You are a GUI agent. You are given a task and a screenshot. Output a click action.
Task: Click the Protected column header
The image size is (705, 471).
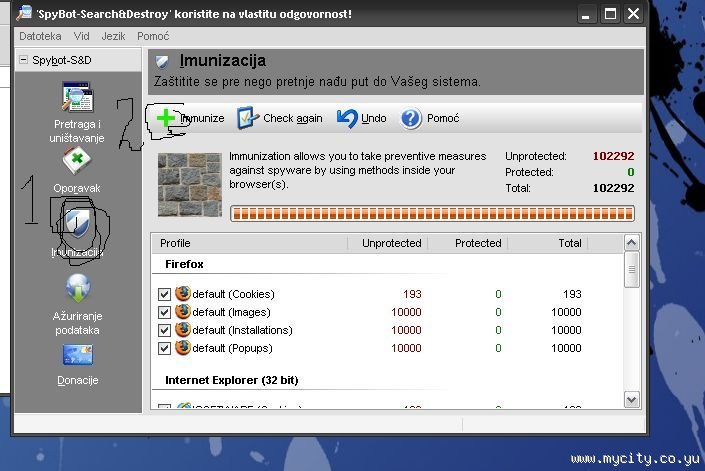point(478,243)
